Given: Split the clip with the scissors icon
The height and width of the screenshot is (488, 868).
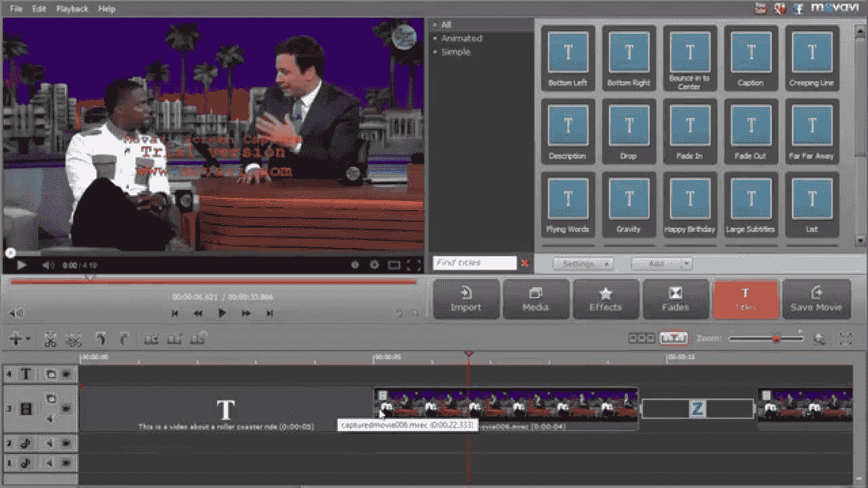Looking at the screenshot, I should 49,338.
